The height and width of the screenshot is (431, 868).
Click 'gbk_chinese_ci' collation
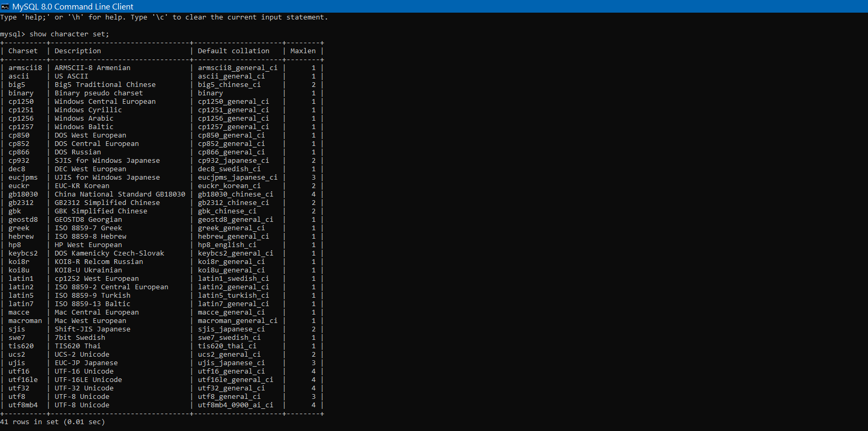pos(227,211)
